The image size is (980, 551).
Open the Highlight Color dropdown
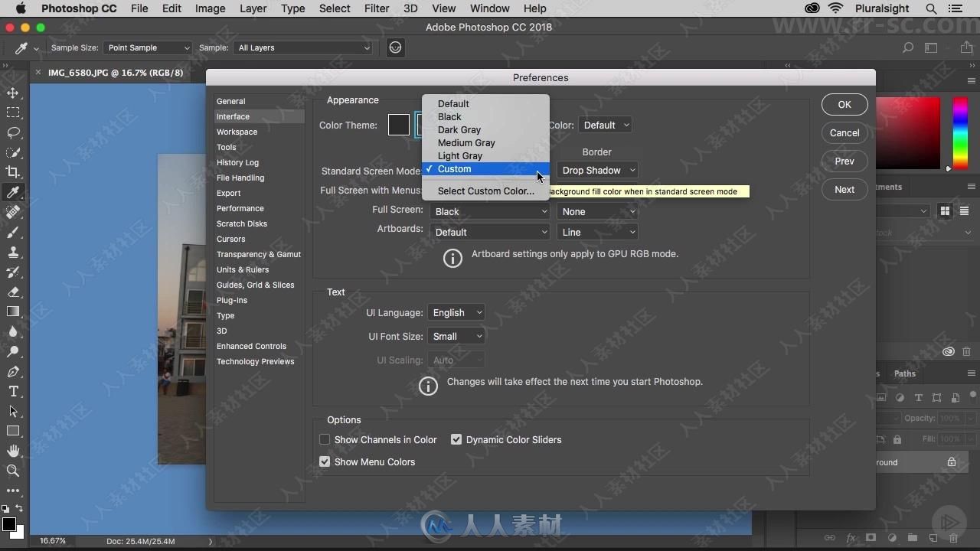605,125
